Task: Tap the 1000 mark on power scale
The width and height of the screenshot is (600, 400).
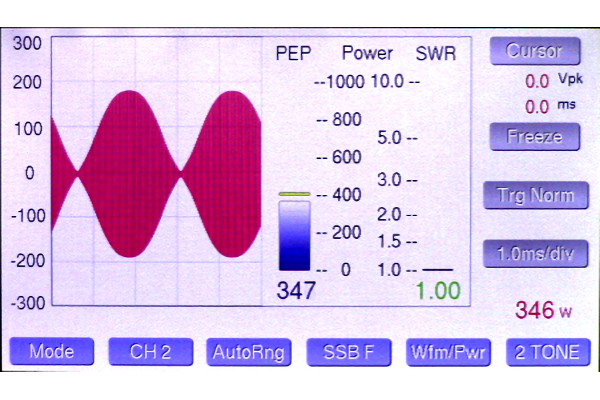Action: tap(345, 82)
